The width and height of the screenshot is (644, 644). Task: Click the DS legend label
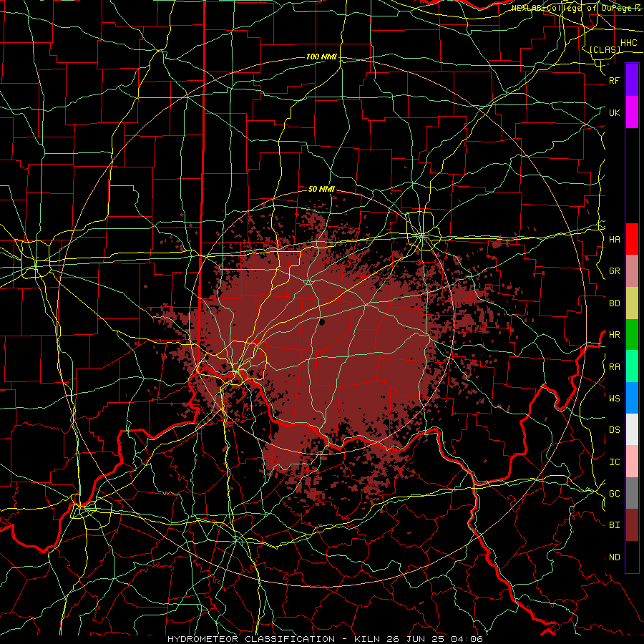tap(615, 430)
